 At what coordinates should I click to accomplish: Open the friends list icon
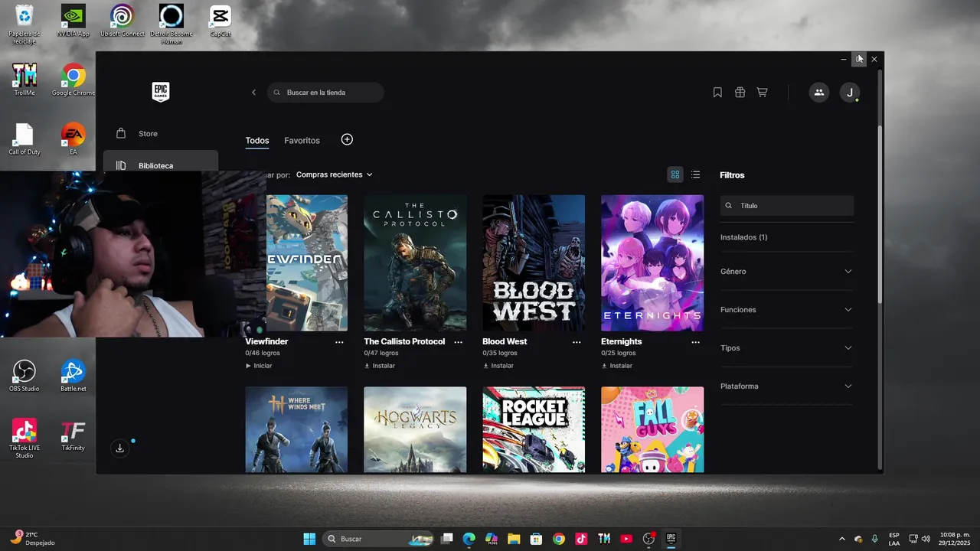(819, 93)
